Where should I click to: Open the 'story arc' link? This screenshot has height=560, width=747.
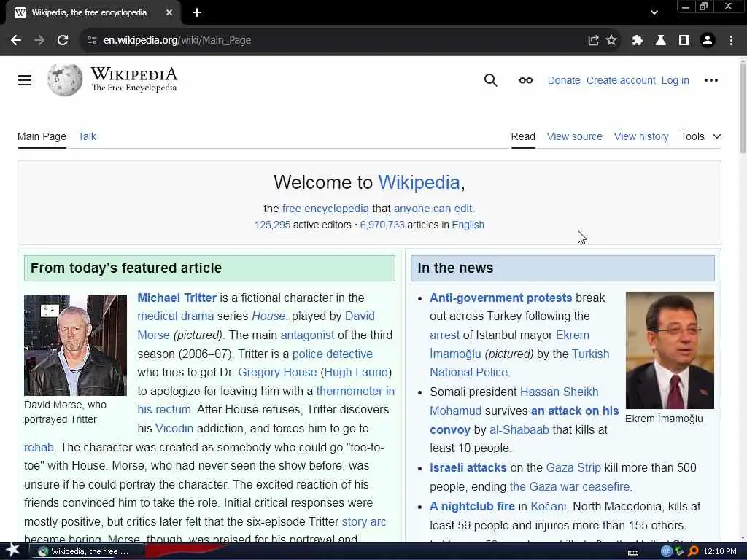(x=364, y=522)
